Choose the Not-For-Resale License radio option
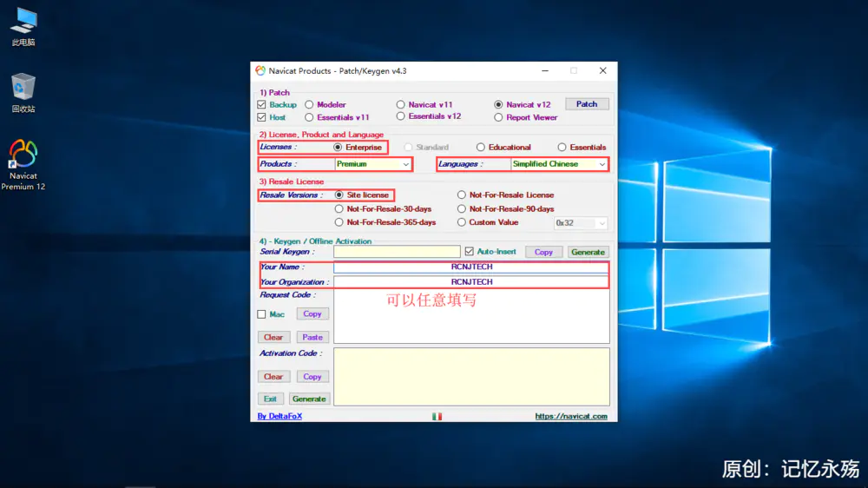The height and width of the screenshot is (488, 868). tap(461, 195)
